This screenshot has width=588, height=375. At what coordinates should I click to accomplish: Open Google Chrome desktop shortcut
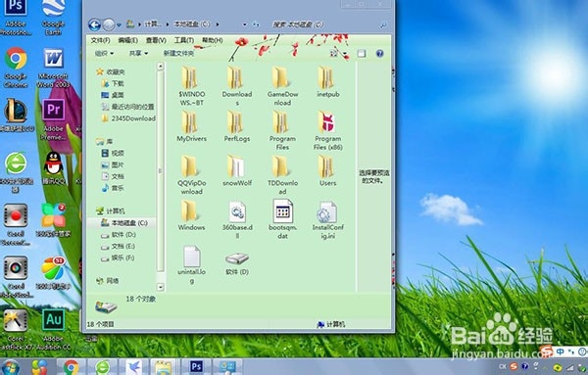16,68
